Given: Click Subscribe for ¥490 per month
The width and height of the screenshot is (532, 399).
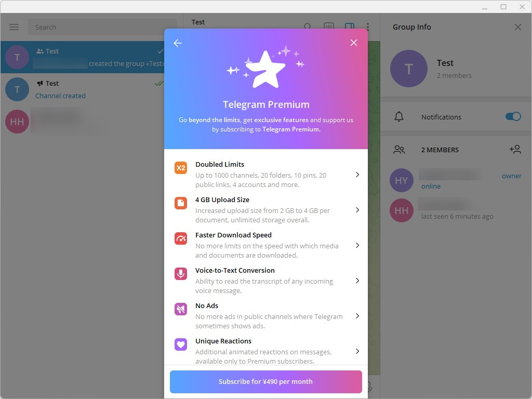Looking at the screenshot, I should click(265, 381).
